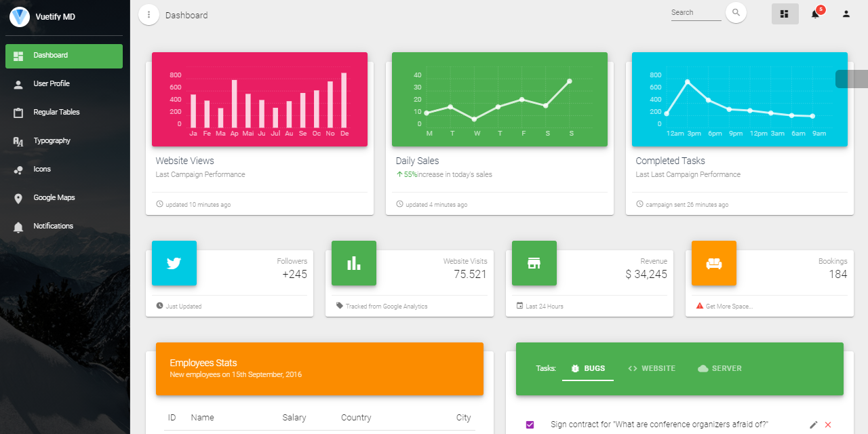Uncheck the sign contract task checkbox
This screenshot has width=868, height=434.
tap(530, 424)
